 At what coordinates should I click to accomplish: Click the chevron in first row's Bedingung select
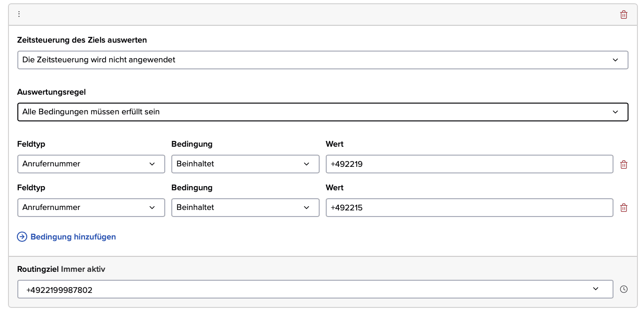click(307, 164)
